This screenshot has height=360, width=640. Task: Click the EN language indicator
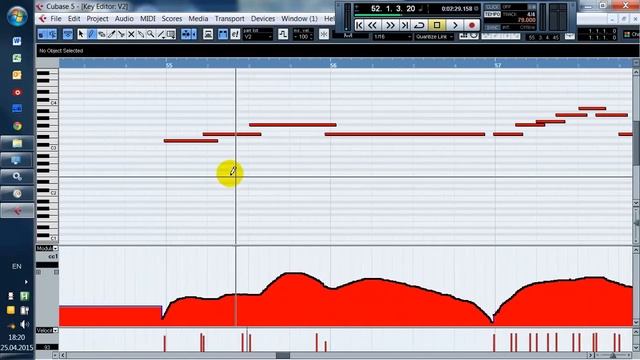point(16,266)
